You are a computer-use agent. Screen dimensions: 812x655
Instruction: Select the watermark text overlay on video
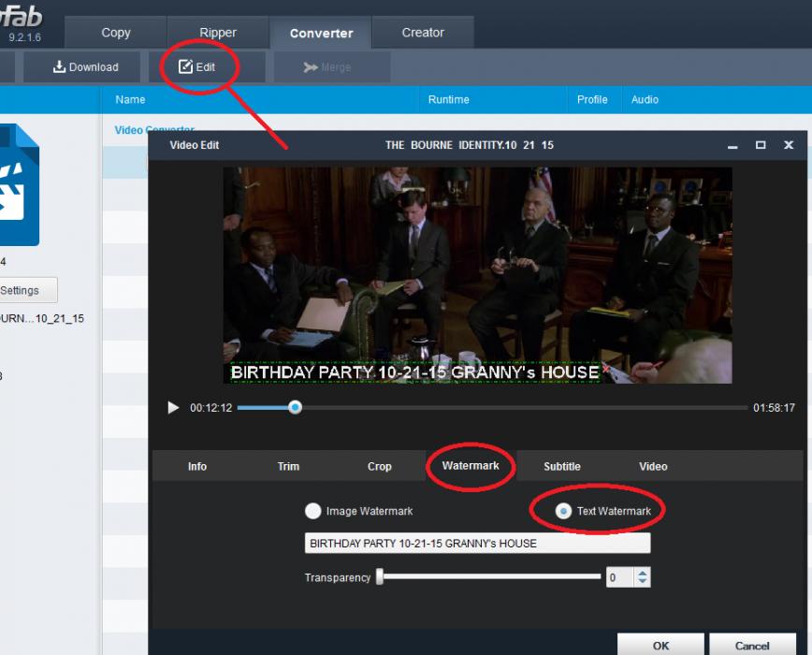pos(414,372)
